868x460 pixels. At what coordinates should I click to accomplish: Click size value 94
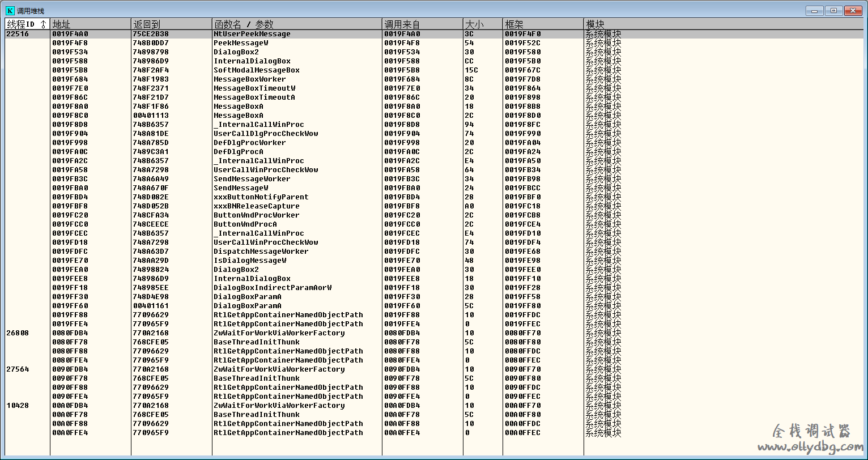[470, 125]
